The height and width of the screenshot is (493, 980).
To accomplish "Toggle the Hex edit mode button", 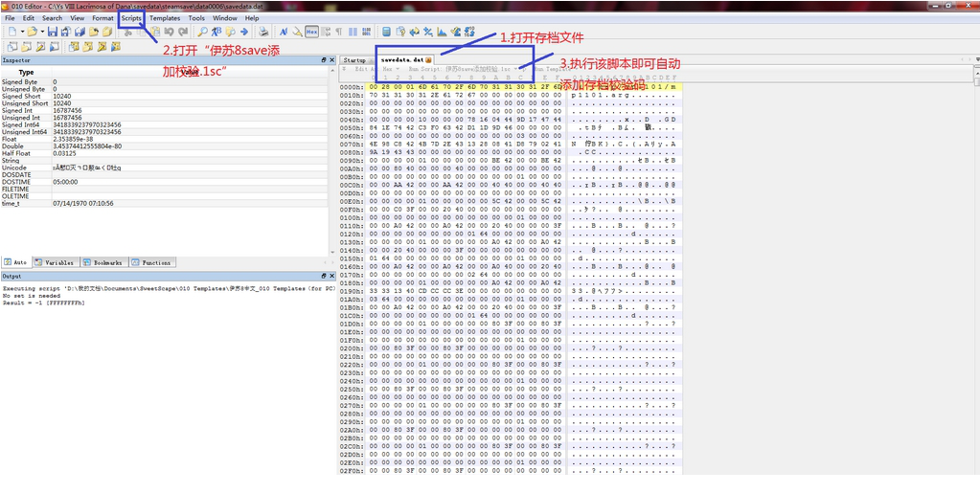I will [311, 32].
